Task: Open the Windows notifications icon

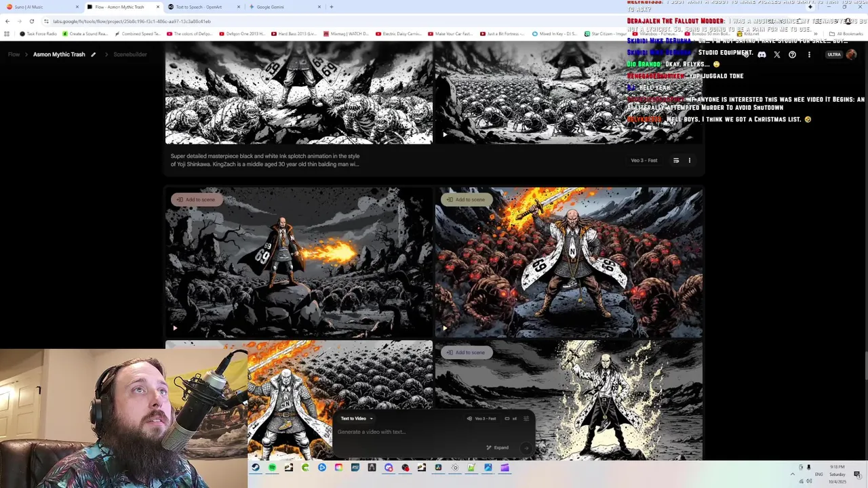Action: [x=857, y=474]
